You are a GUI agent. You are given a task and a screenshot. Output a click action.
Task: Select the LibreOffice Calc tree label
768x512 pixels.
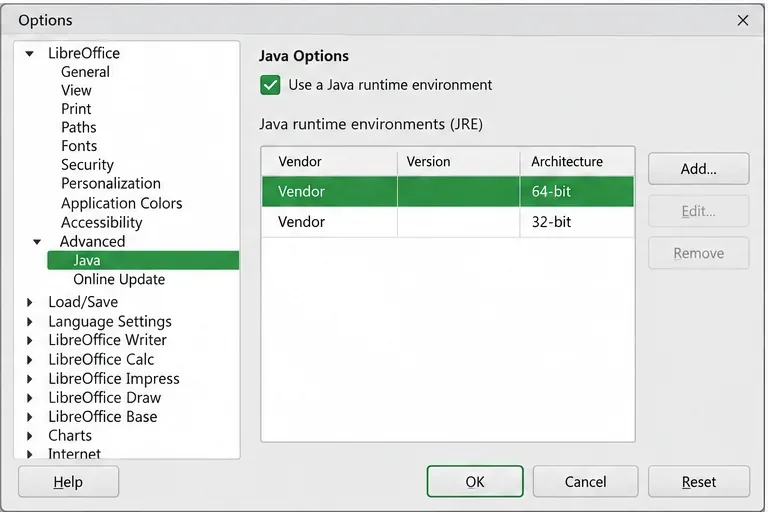click(x=101, y=360)
